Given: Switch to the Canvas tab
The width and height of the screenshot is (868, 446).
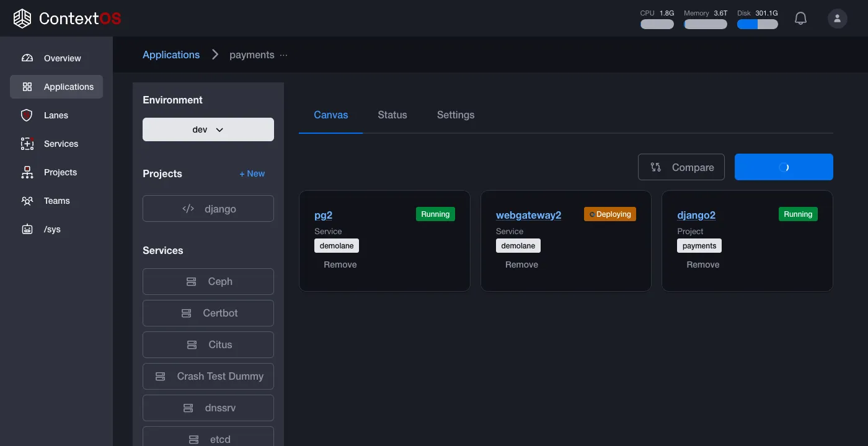Looking at the screenshot, I should point(331,115).
